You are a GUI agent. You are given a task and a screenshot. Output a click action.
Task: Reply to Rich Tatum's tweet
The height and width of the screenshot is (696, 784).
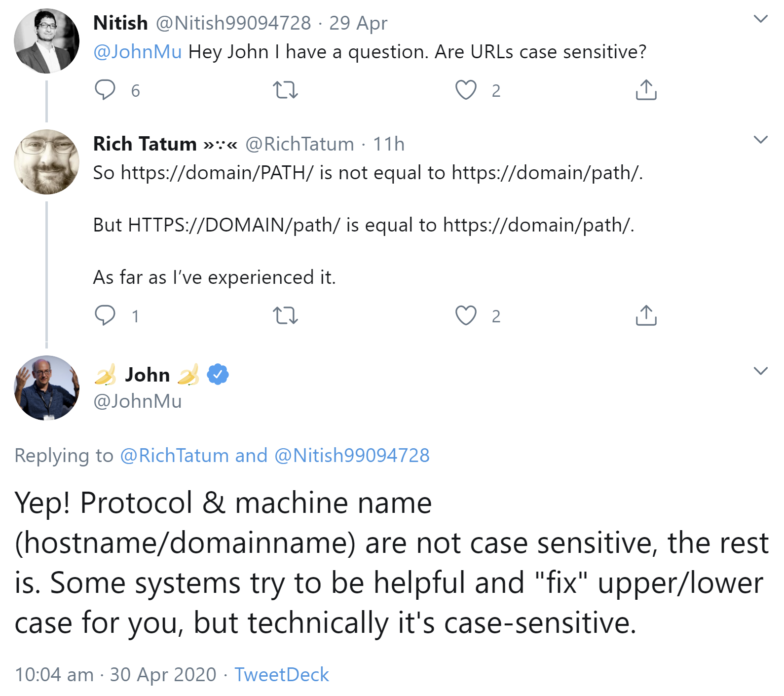105,316
